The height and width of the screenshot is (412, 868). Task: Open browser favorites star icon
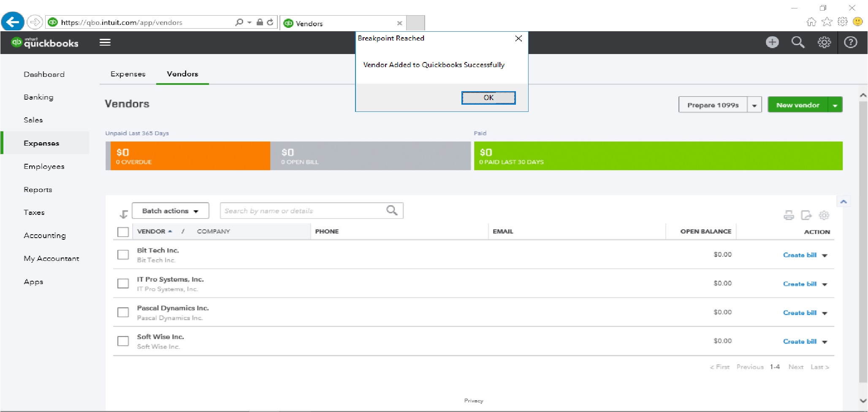coord(827,22)
